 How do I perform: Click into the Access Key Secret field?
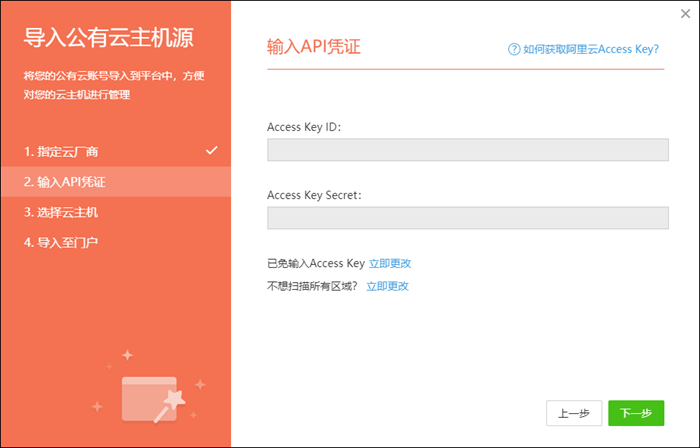click(467, 218)
